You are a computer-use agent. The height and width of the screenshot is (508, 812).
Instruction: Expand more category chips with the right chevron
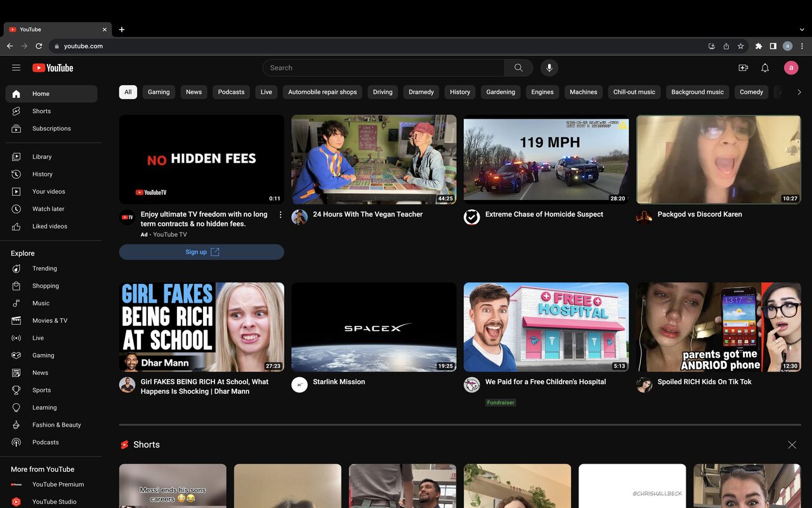point(799,91)
